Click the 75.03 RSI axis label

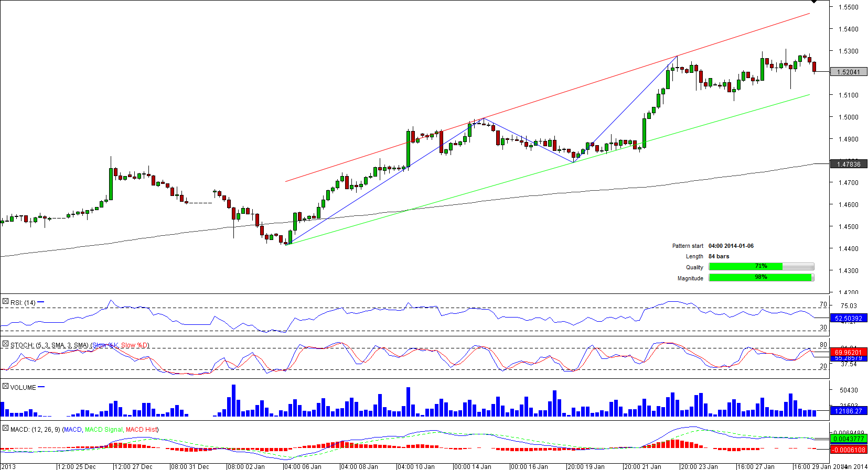coord(849,306)
